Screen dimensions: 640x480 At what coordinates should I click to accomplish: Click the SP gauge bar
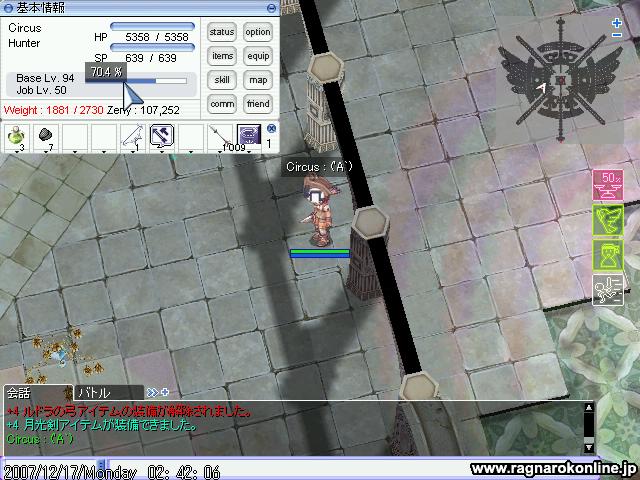click(x=152, y=47)
